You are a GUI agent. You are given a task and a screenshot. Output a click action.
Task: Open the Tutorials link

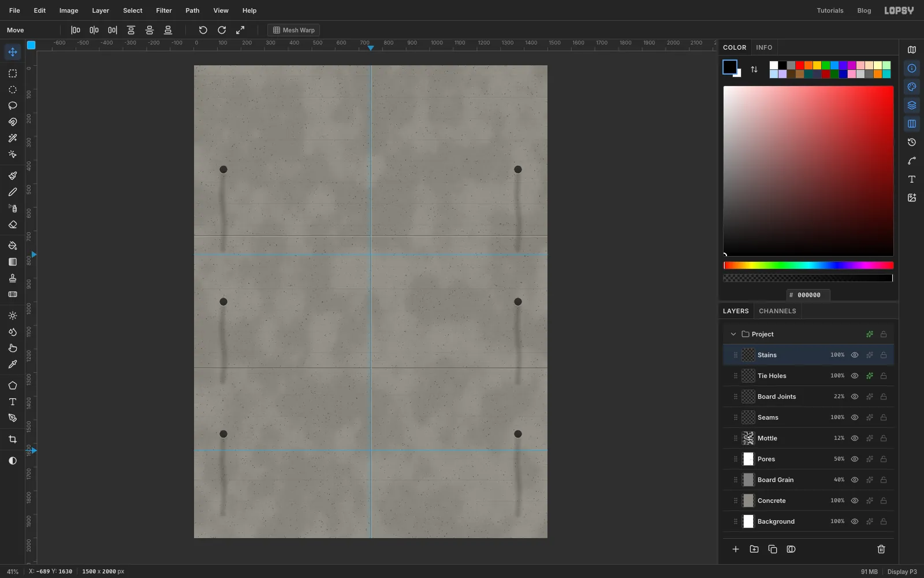[x=830, y=10]
